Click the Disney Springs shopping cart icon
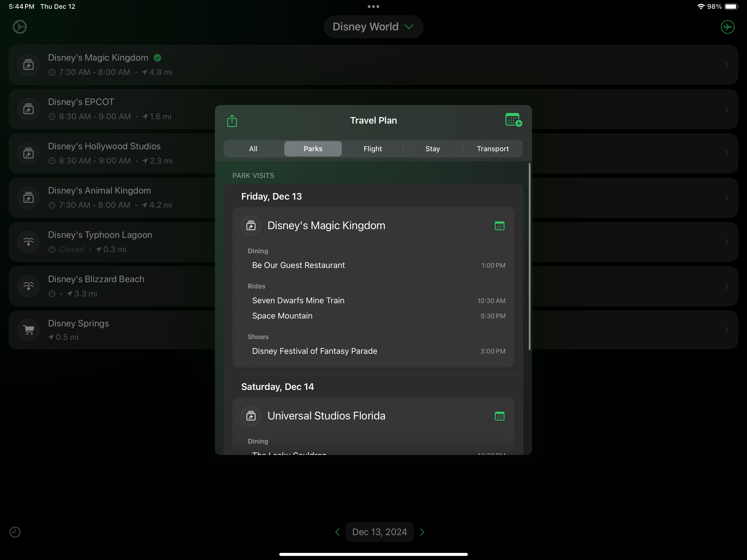Viewport: 747px width, 560px height. coord(29,330)
